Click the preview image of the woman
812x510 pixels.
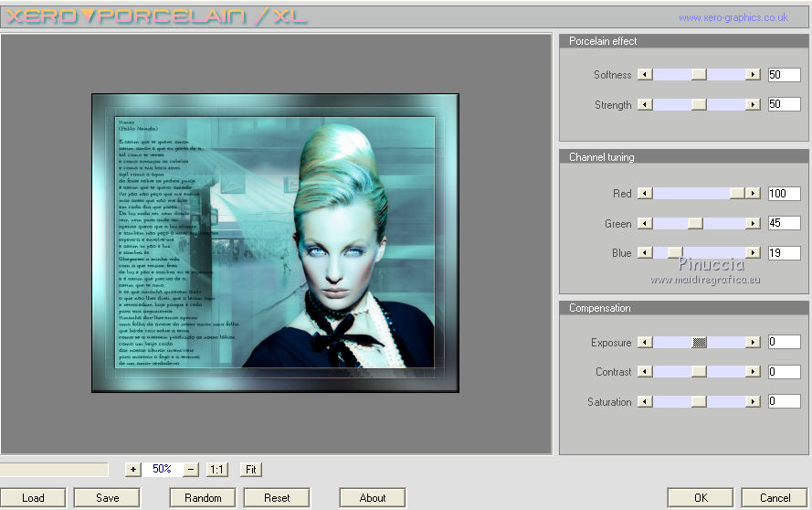(x=275, y=242)
